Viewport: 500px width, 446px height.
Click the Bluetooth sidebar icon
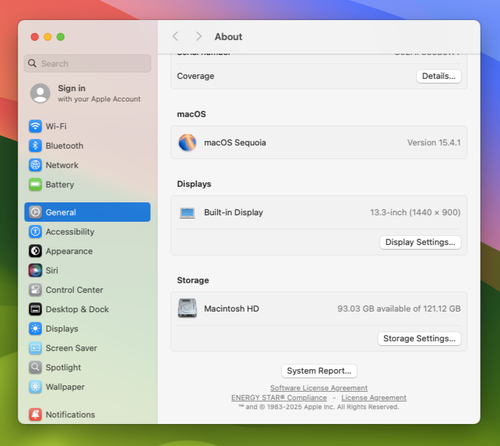[x=35, y=146]
